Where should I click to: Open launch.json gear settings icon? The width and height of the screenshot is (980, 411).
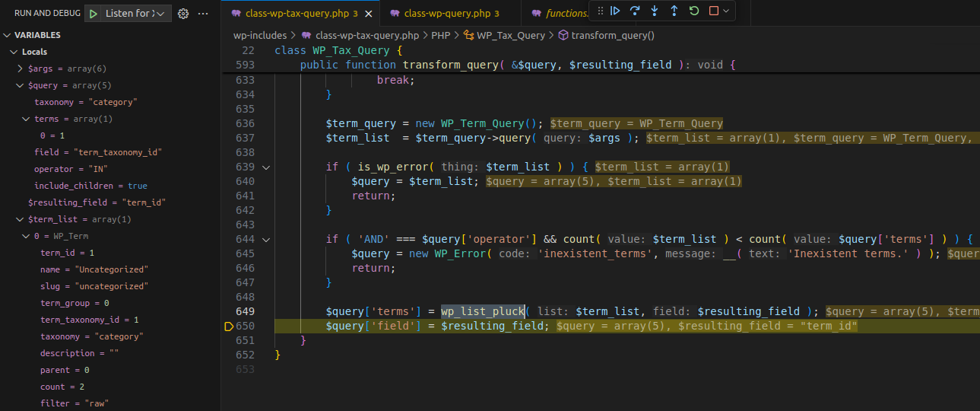(x=182, y=14)
